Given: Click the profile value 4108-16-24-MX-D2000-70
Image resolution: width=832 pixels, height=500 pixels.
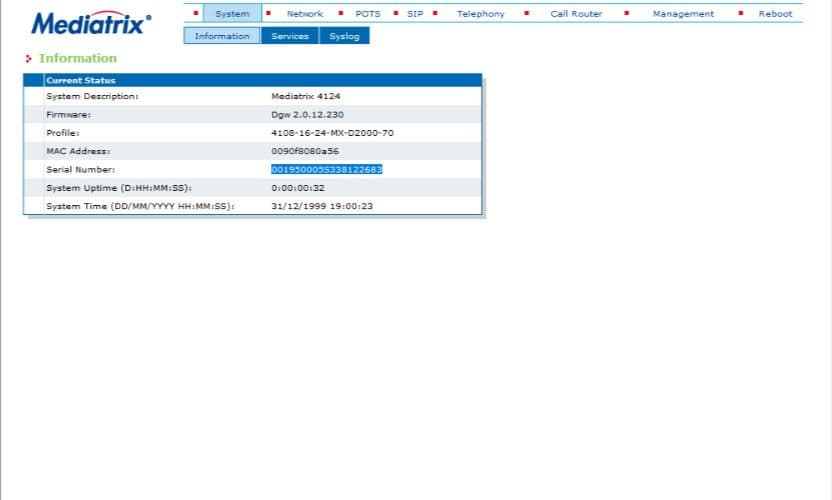Looking at the screenshot, I should pyautogui.click(x=332, y=132).
